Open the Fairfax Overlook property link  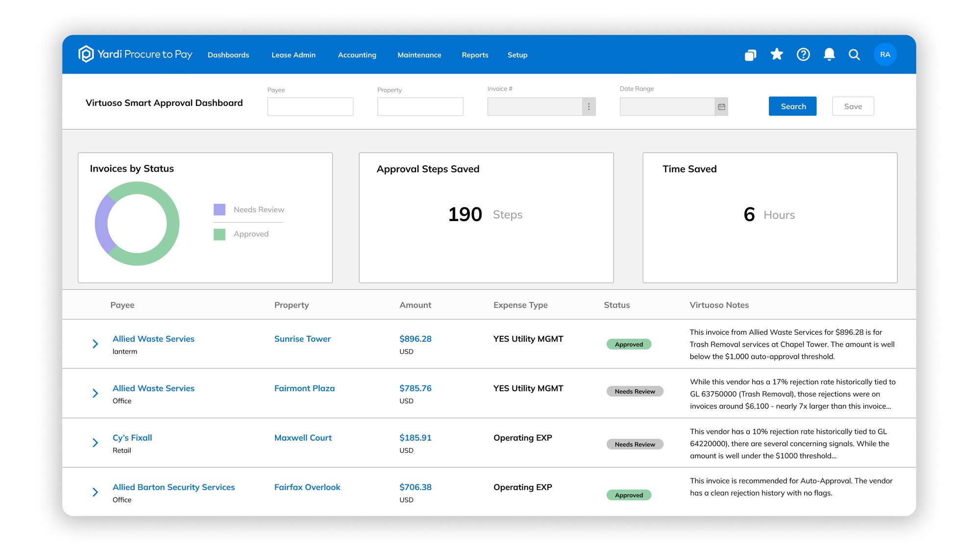[307, 487]
